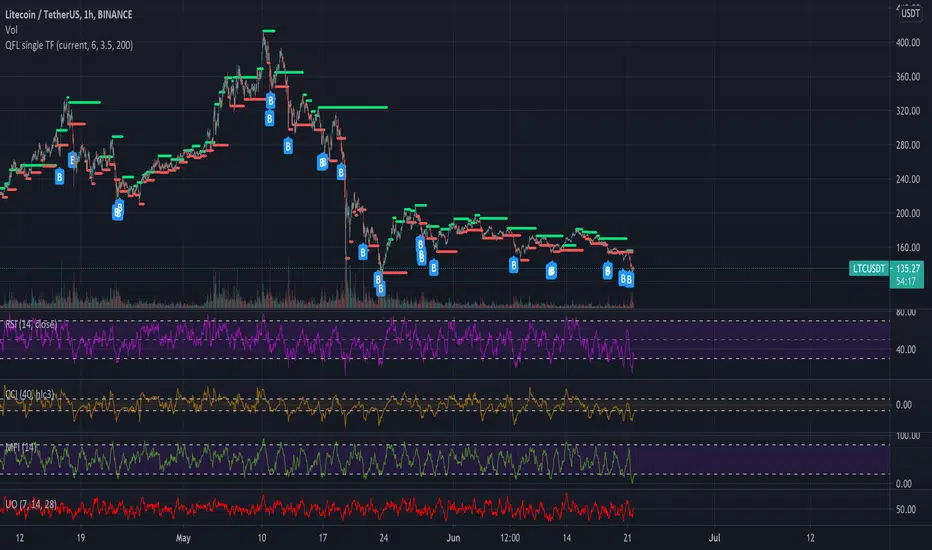
Task: Select the Litecoin / TetherUS chart title legend
Action: click(x=69, y=14)
